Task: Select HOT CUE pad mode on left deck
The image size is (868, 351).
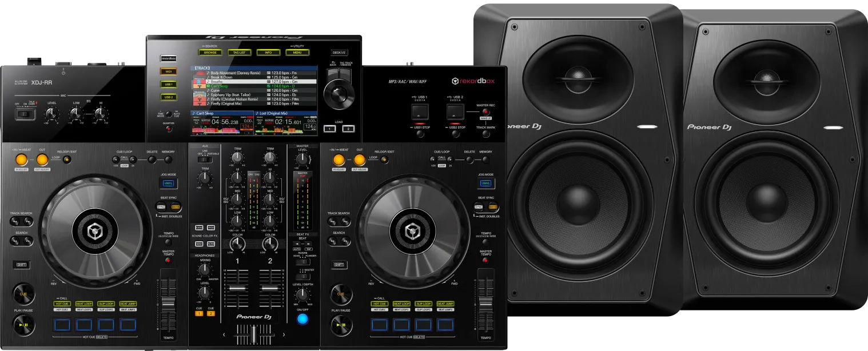Action: [x=62, y=303]
